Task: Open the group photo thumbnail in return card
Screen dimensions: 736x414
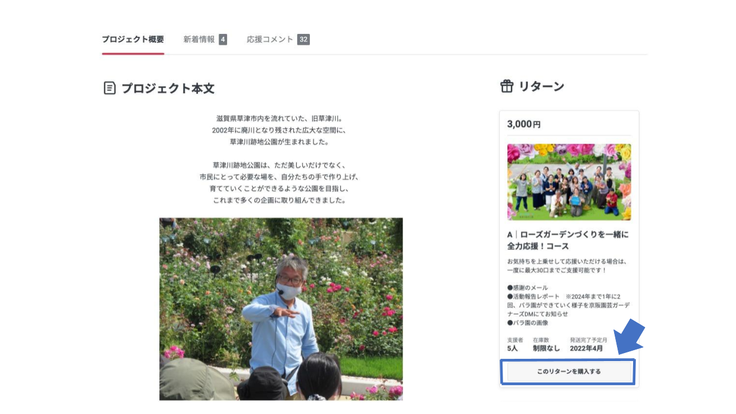Action: (x=568, y=182)
